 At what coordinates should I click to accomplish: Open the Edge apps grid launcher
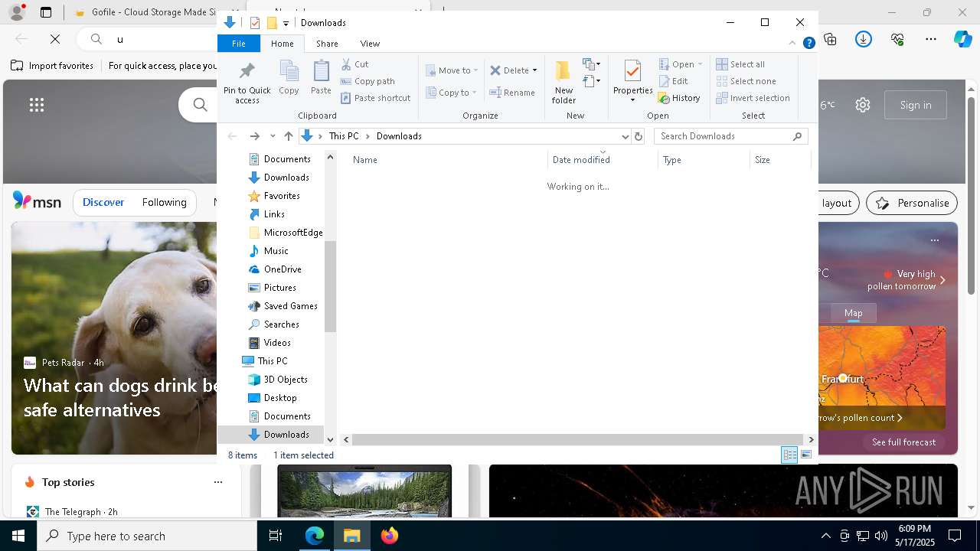click(x=37, y=105)
